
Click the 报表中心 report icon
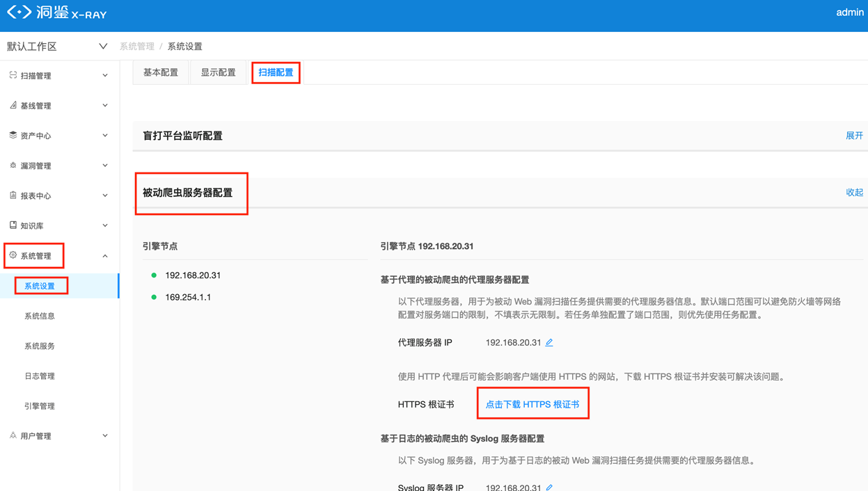coord(13,195)
